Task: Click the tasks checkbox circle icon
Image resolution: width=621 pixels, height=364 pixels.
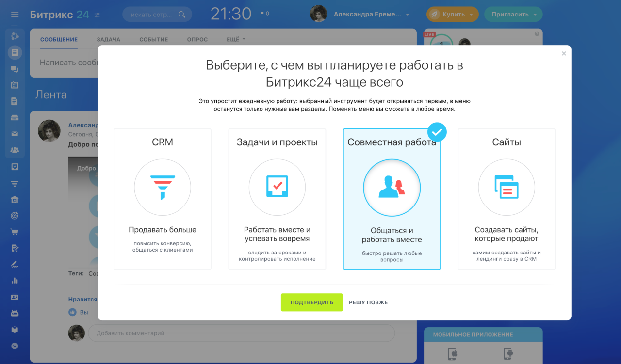Action: (277, 187)
